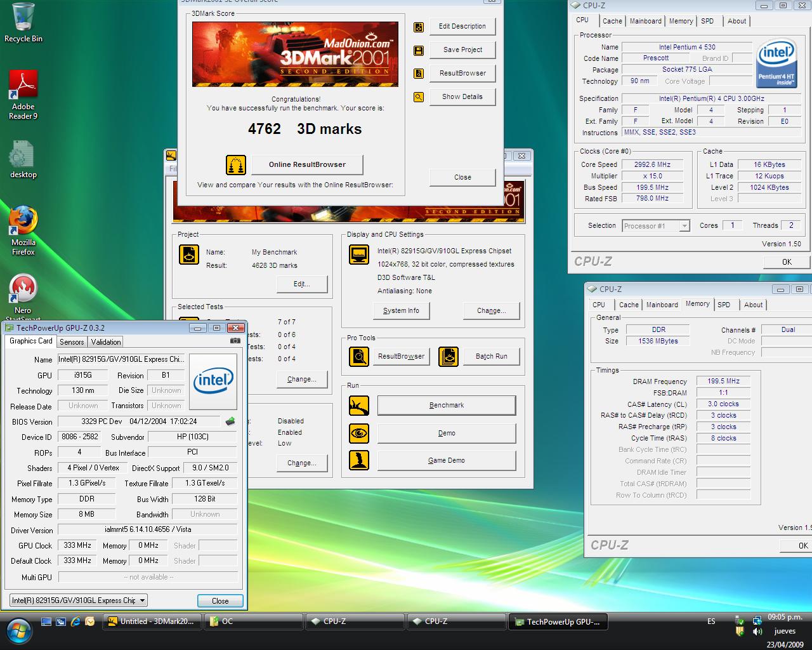
Task: Click the Internet Explorer quick launch icon
Action: [x=75, y=621]
